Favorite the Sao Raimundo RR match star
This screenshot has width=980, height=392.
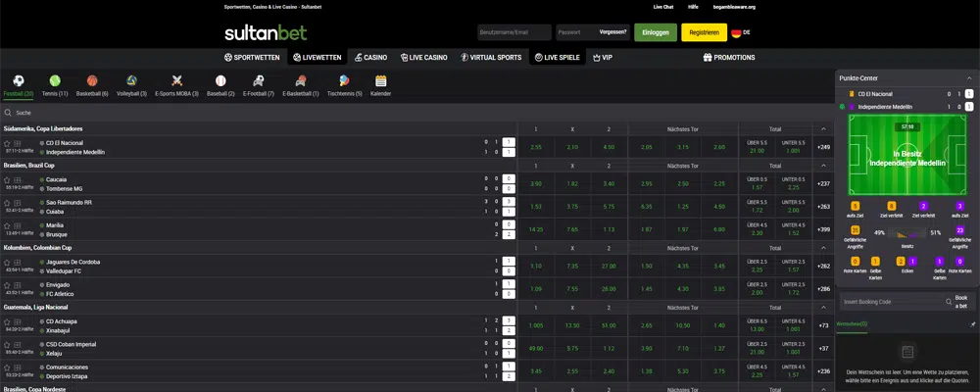click(8, 203)
